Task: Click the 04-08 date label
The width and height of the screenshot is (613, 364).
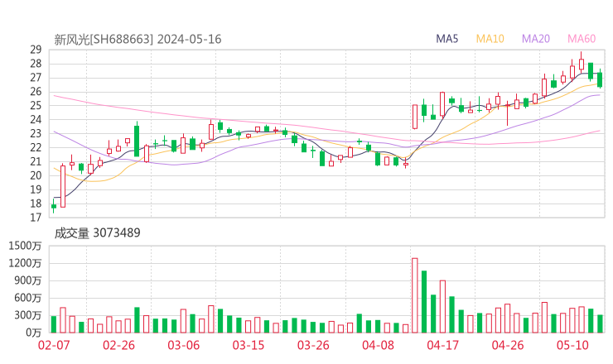Action: 378,345
